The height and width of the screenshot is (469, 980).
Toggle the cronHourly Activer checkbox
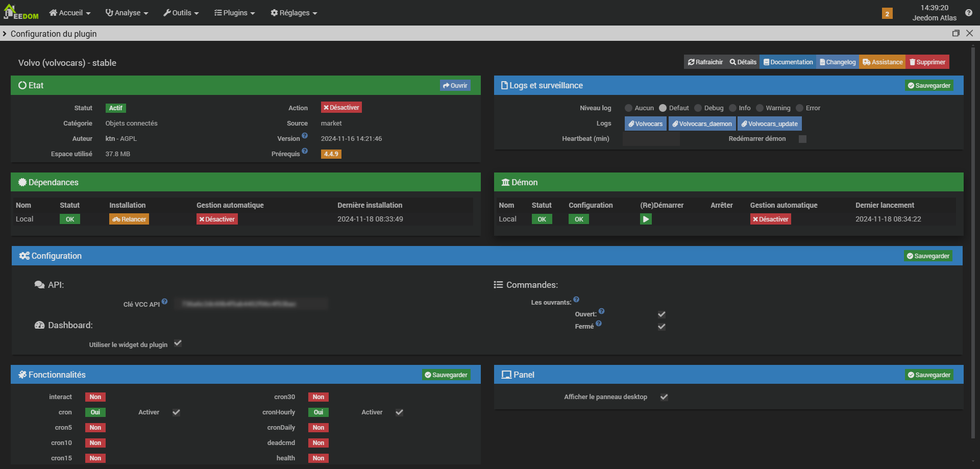click(399, 412)
